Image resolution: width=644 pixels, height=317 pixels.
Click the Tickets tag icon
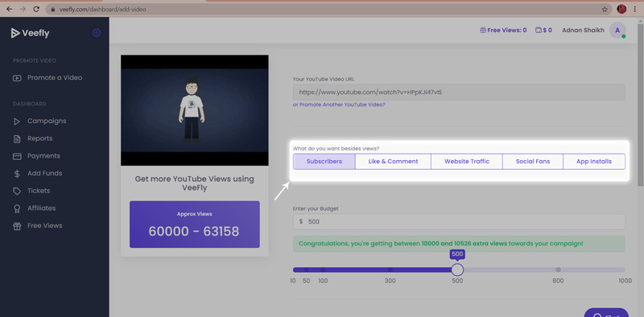(17, 191)
